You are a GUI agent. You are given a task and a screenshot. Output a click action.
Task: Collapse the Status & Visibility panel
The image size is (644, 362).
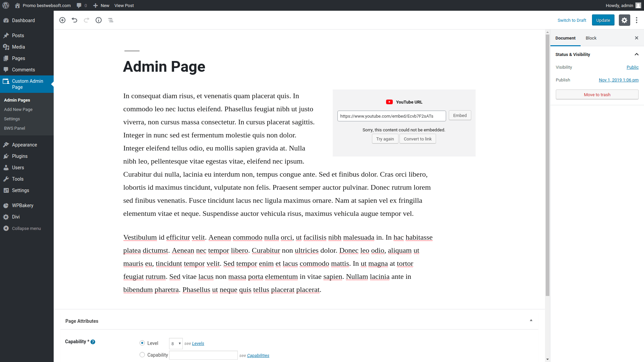636,54
